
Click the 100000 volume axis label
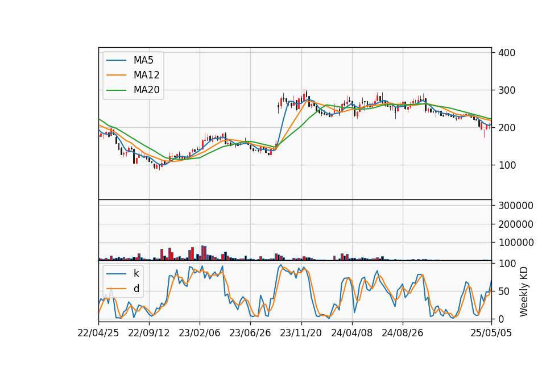coord(516,243)
